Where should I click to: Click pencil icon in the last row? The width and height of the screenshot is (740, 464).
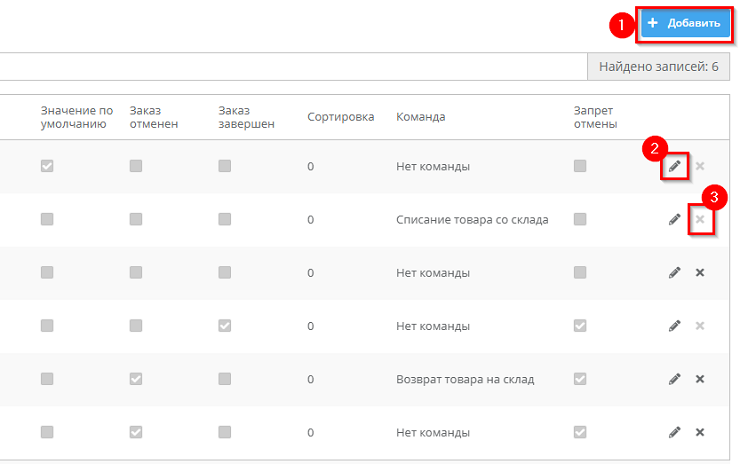[x=675, y=432]
